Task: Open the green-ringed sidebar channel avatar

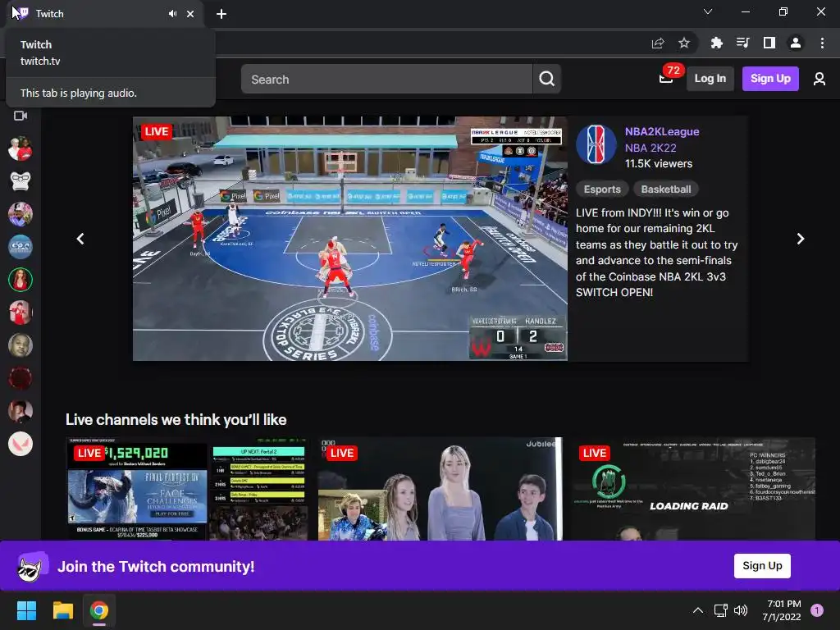Action: [21, 280]
